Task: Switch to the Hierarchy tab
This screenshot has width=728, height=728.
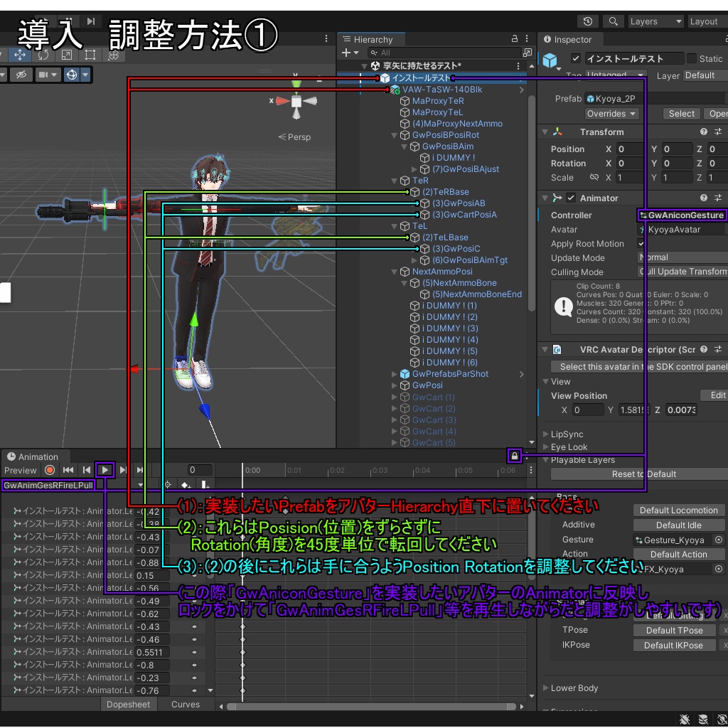Action: tap(371, 40)
